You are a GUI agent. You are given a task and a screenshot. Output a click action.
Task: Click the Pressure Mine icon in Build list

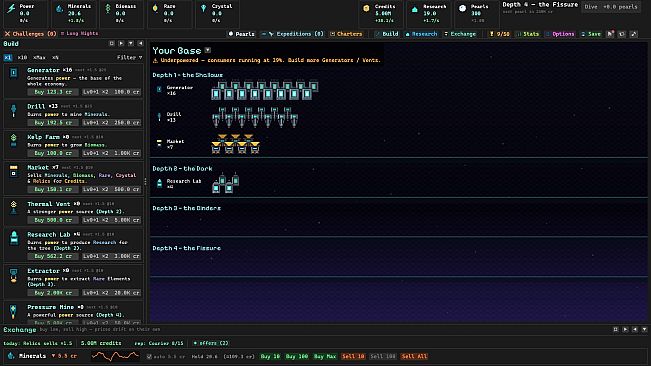click(x=14, y=311)
